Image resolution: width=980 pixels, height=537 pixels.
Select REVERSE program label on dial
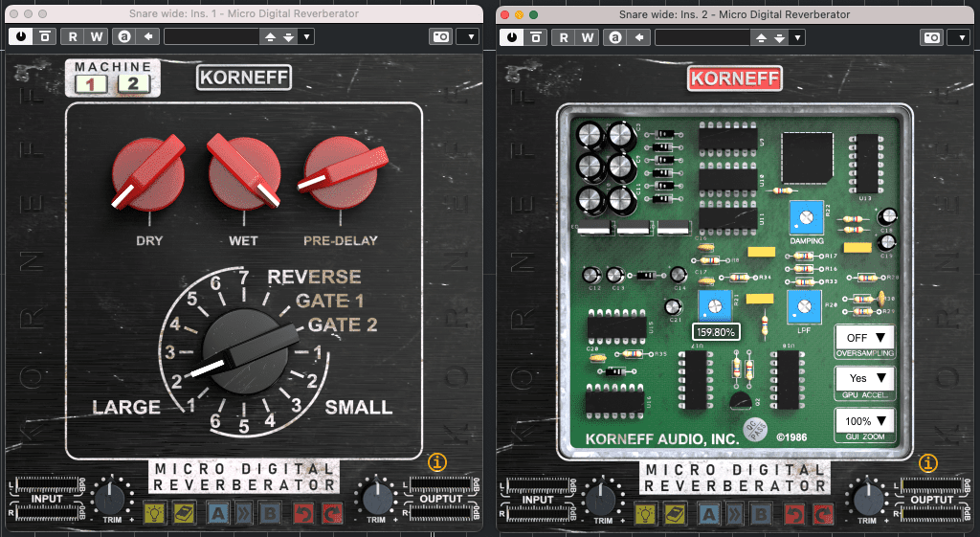(x=314, y=277)
